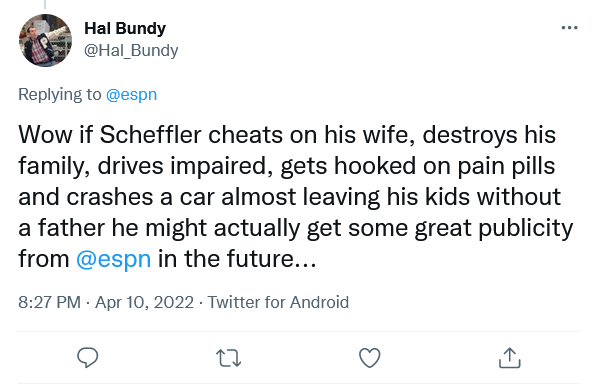This screenshot has width=598, height=384.
Task: Like the tweet with the heart icon
Action: click(x=370, y=358)
